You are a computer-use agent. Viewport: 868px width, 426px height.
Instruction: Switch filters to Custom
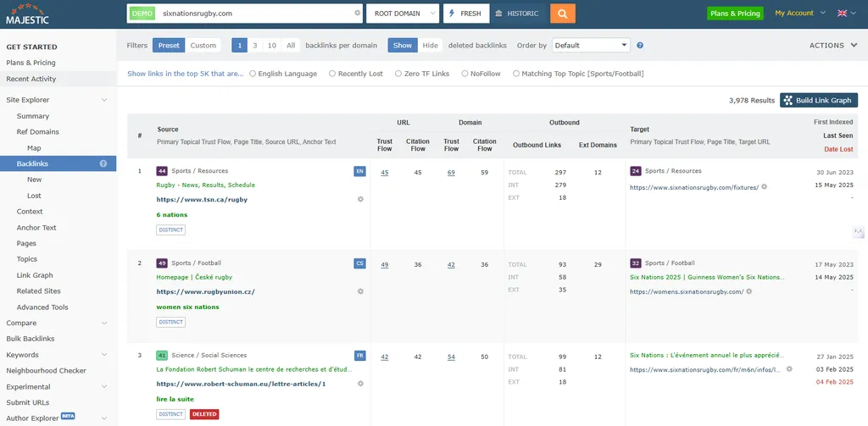(203, 46)
